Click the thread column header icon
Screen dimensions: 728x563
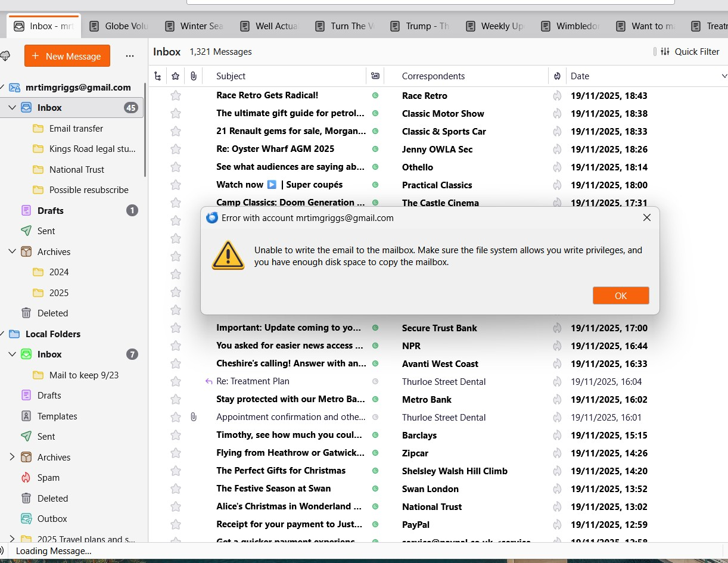click(157, 76)
